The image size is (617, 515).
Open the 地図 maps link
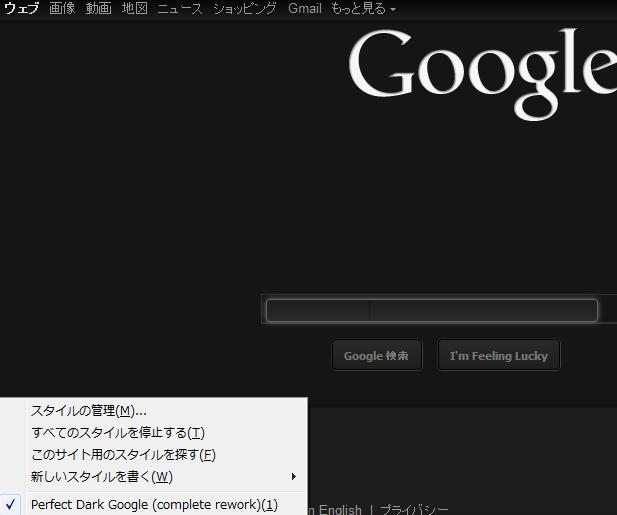tap(135, 8)
